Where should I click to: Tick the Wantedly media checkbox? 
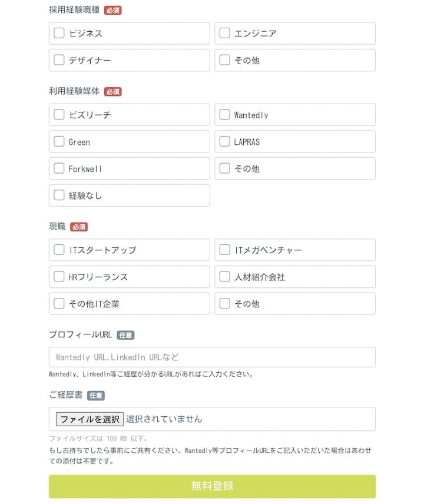pyautogui.click(x=224, y=114)
